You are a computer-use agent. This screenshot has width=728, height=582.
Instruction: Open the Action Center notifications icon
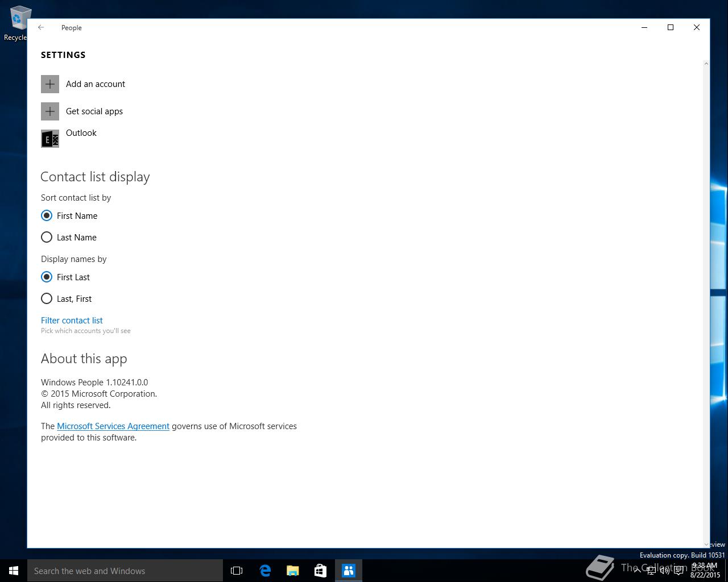(x=679, y=571)
